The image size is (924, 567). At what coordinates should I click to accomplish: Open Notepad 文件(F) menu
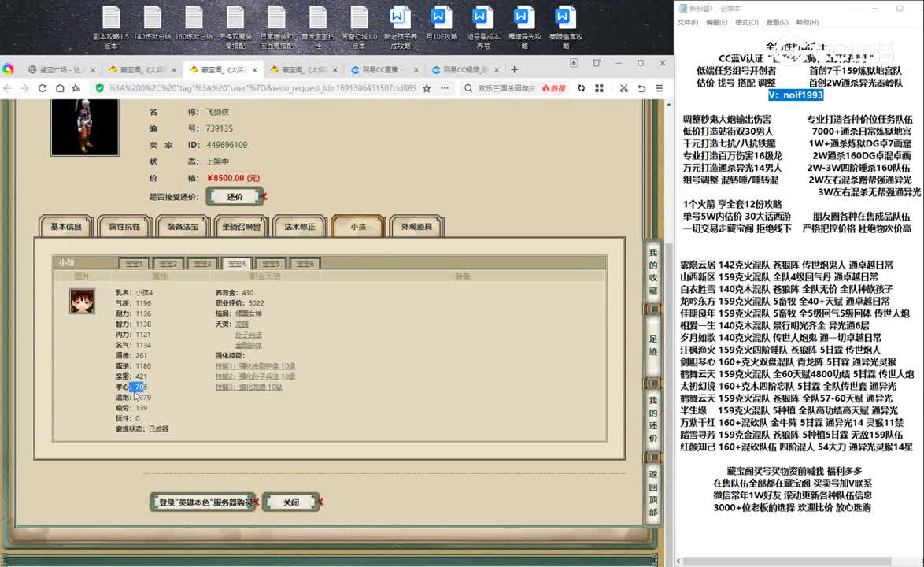[x=688, y=22]
